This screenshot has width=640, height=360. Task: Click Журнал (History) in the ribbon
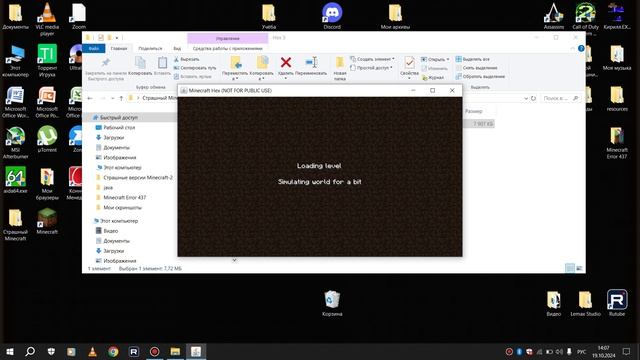coord(433,77)
